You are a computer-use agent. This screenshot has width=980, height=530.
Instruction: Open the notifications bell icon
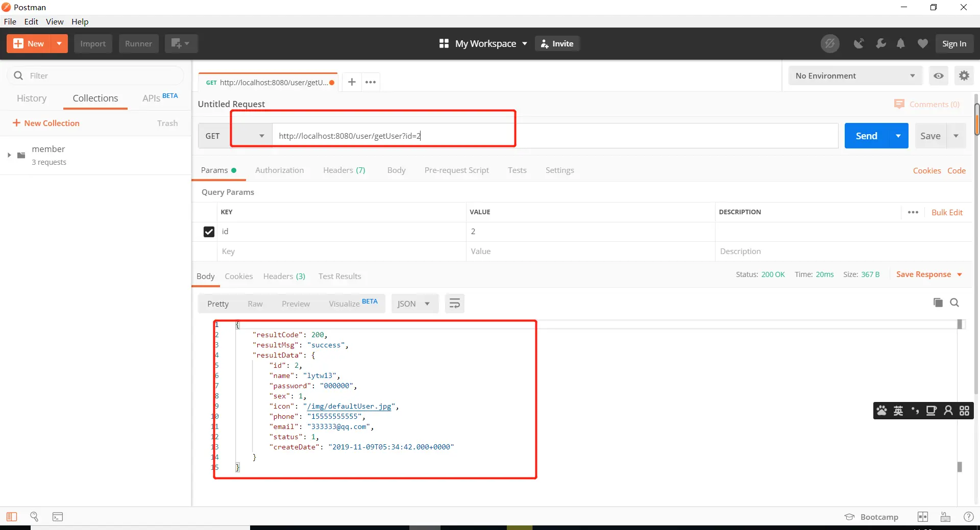(901, 44)
